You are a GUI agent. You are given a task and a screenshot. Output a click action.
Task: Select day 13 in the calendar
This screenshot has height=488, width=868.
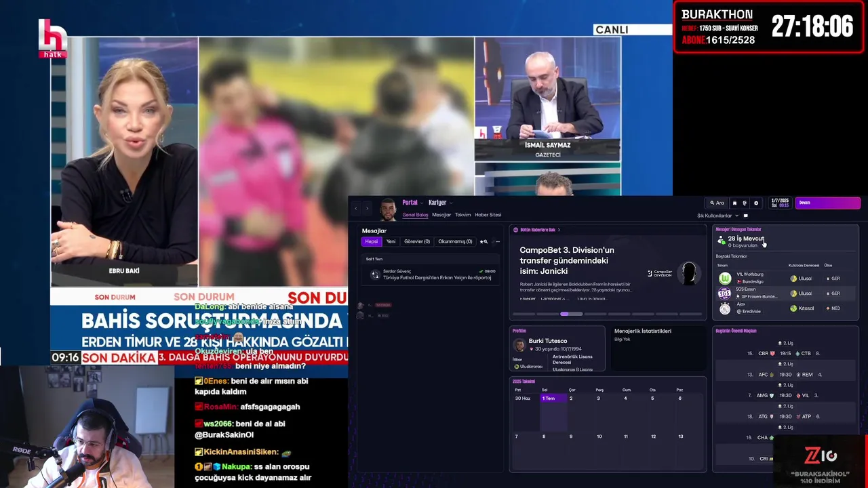[x=690, y=450]
